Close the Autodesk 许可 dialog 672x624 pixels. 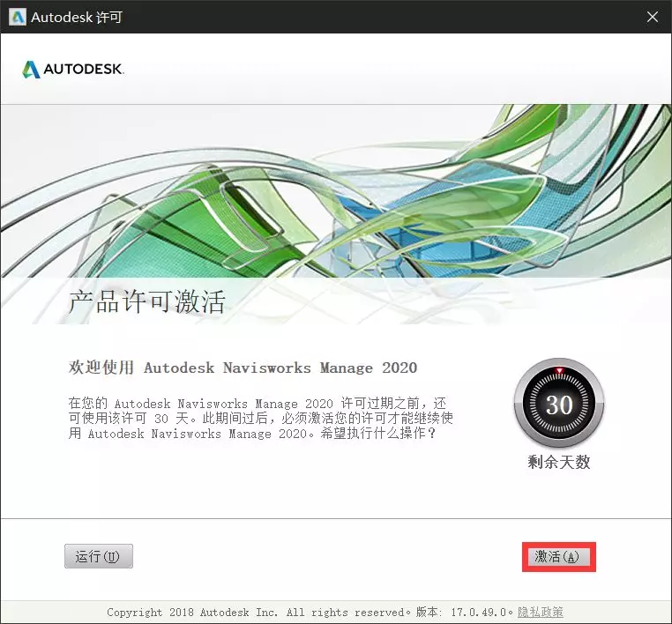653,17
